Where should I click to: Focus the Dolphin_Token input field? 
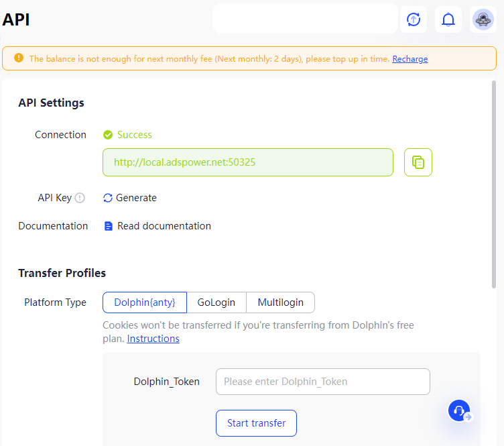click(323, 382)
